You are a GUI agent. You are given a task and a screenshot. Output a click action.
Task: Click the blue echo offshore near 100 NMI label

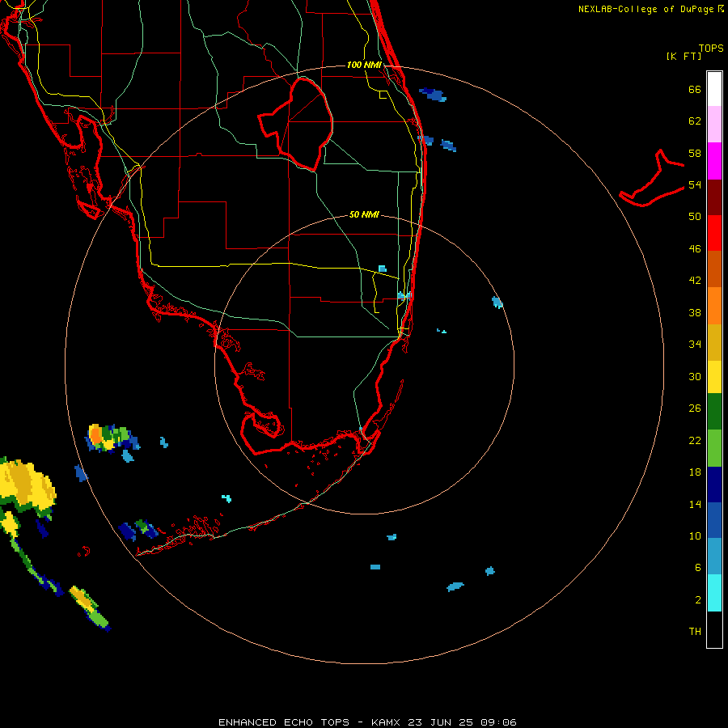(x=434, y=95)
